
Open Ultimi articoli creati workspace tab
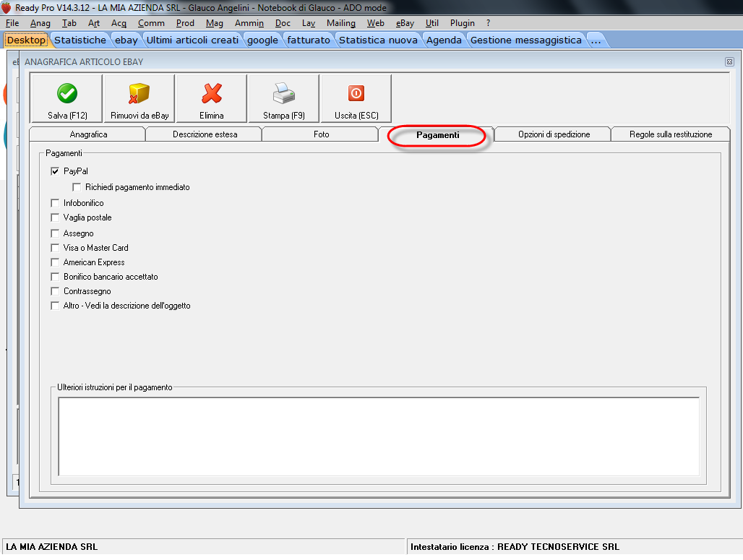point(192,40)
